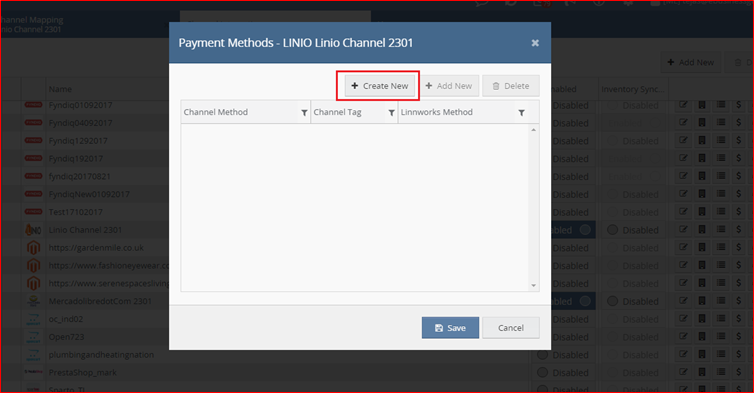
Task: Select the oc_ind02 channel name
Action: pyautogui.click(x=65, y=319)
